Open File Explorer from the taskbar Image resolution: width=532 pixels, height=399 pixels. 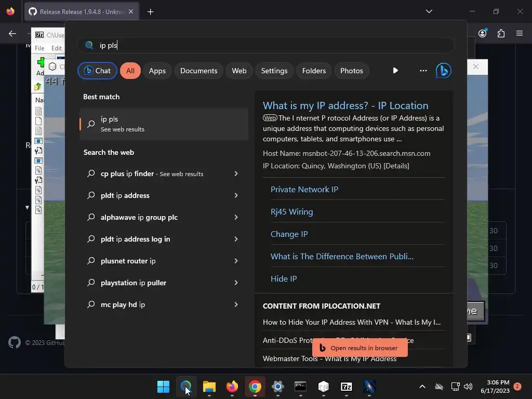tap(209, 387)
